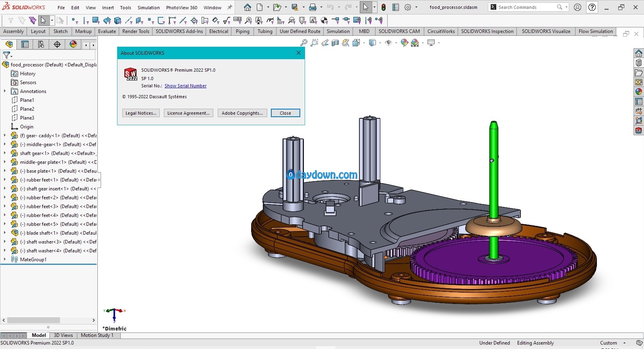644x349 pixels.
Task: Open the Options gear icon
Action: [x=408, y=7]
